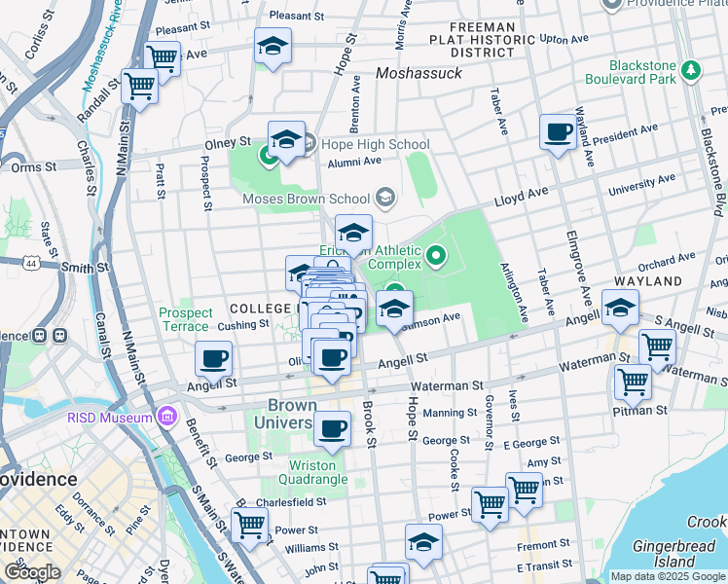Open the coffee cup marker near President Ave

tap(559, 131)
